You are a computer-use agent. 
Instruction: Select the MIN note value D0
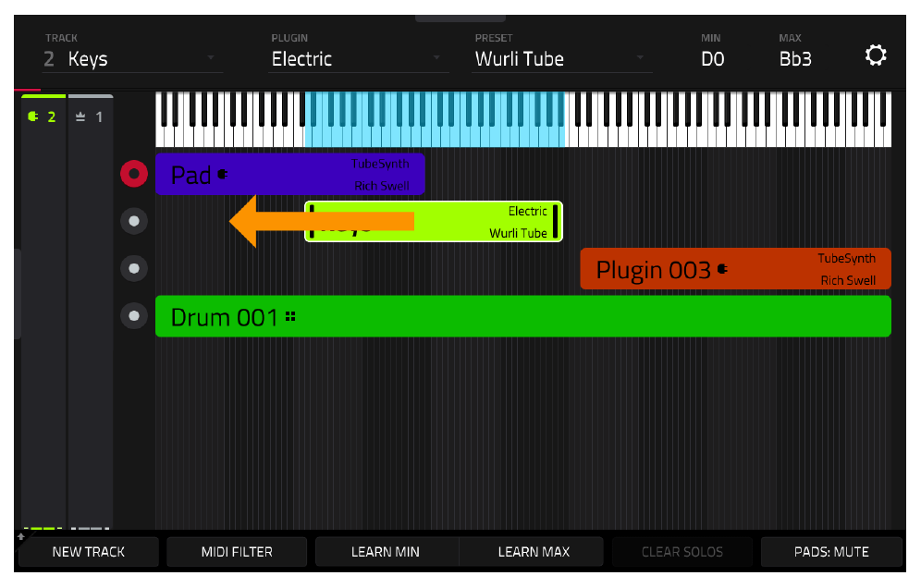[x=713, y=59]
